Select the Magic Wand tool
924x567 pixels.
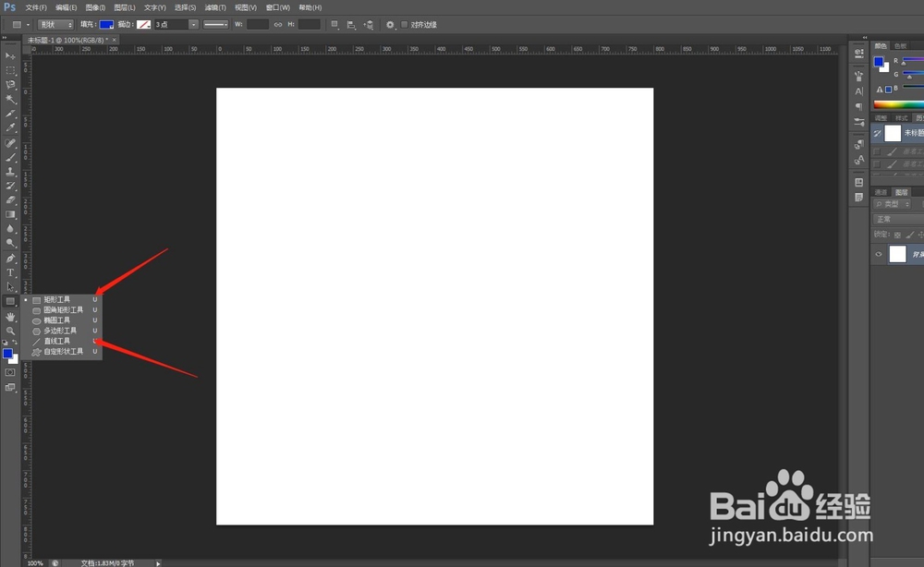coord(10,99)
